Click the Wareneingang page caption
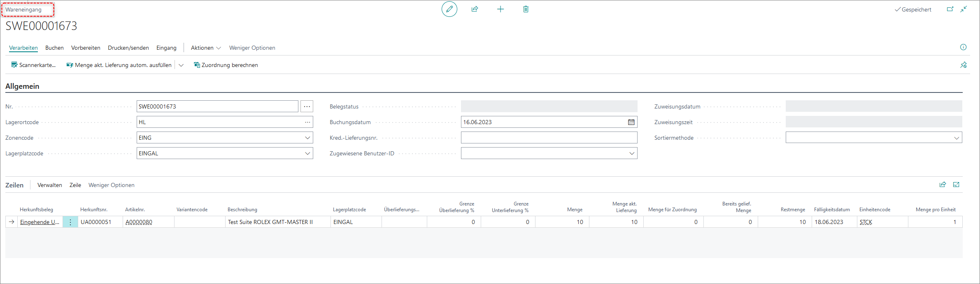The width and height of the screenshot is (980, 284). click(x=23, y=9)
